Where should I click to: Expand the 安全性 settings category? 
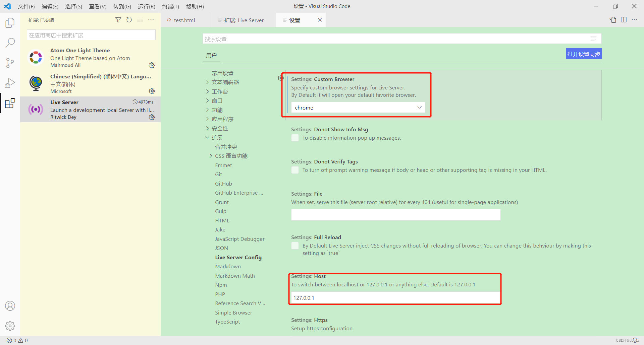pos(207,128)
